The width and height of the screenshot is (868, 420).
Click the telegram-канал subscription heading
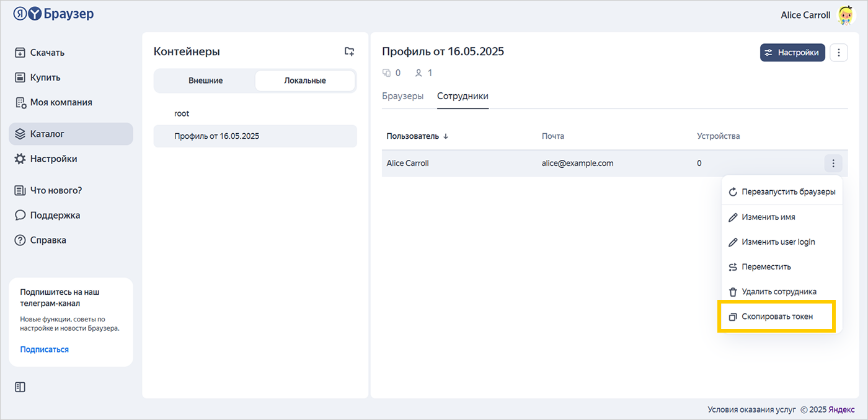tap(60, 297)
